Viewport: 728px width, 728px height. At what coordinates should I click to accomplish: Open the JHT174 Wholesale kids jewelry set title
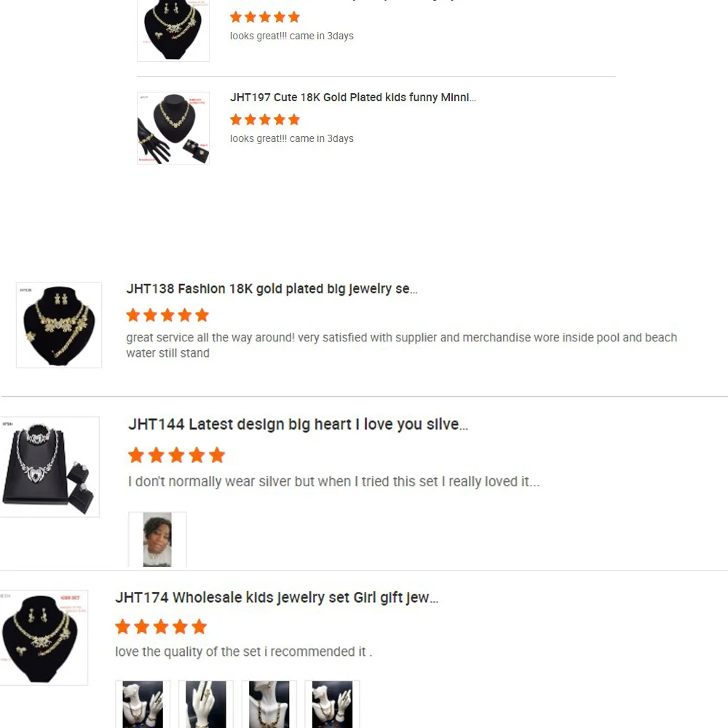click(x=276, y=598)
